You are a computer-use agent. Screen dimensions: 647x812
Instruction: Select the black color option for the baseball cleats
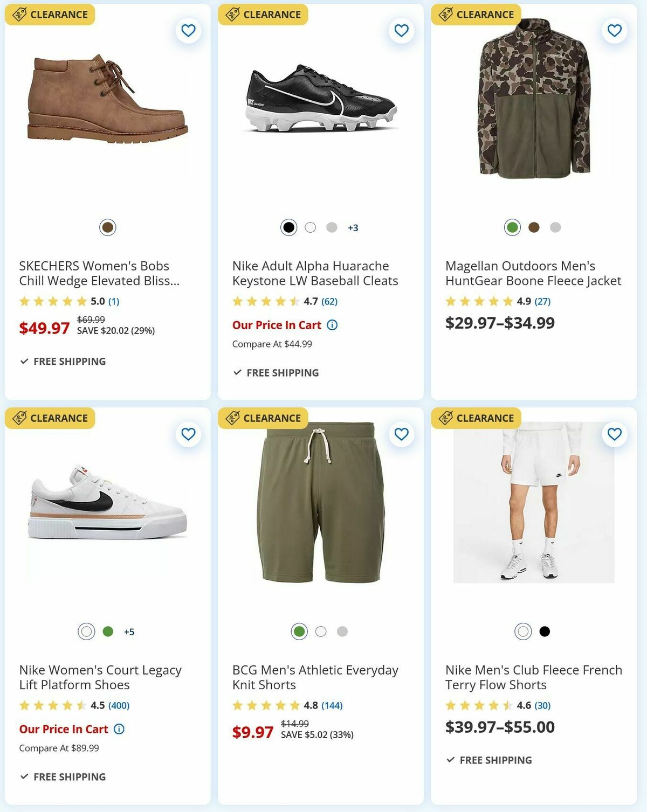point(289,227)
